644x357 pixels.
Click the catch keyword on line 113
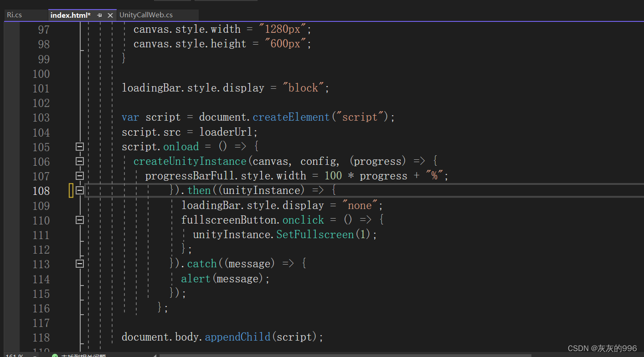202,264
